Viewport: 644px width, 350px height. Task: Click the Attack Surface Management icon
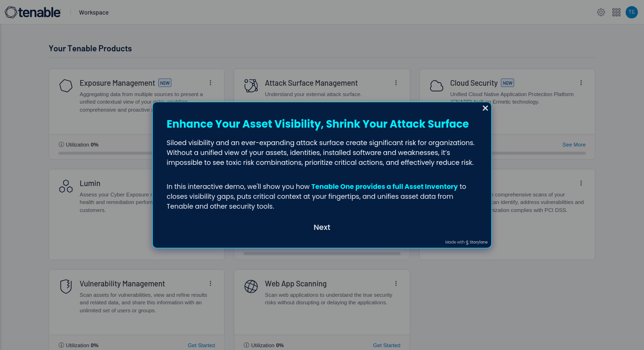(x=251, y=86)
